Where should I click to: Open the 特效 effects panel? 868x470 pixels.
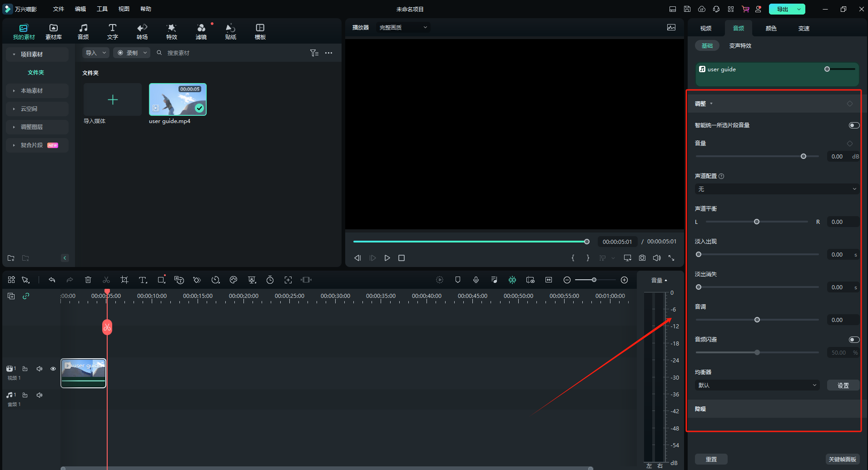[x=172, y=31]
